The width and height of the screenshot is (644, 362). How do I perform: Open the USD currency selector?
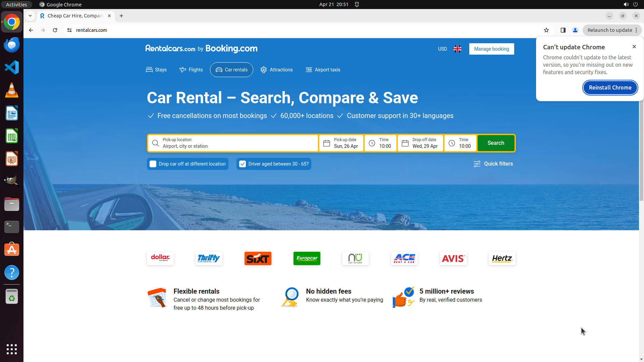(442, 49)
